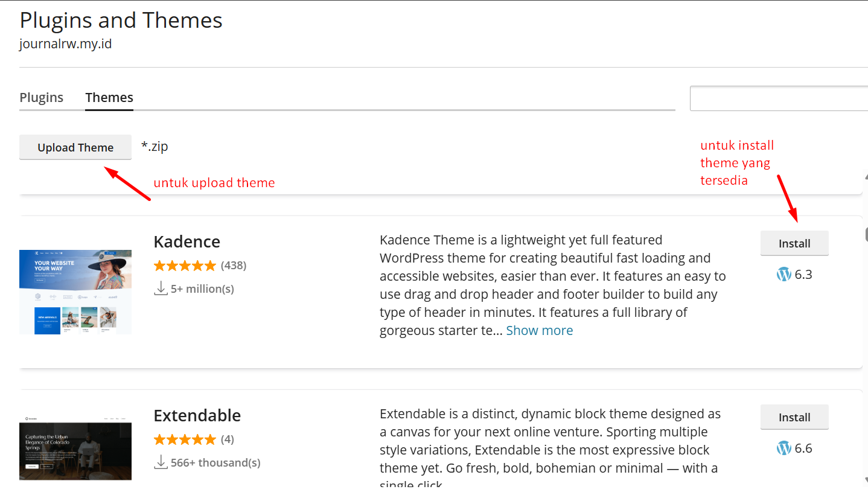Screen dimensions: 868x501
Task: Open the Kadence theme preview thumbnail
Action: tap(75, 292)
